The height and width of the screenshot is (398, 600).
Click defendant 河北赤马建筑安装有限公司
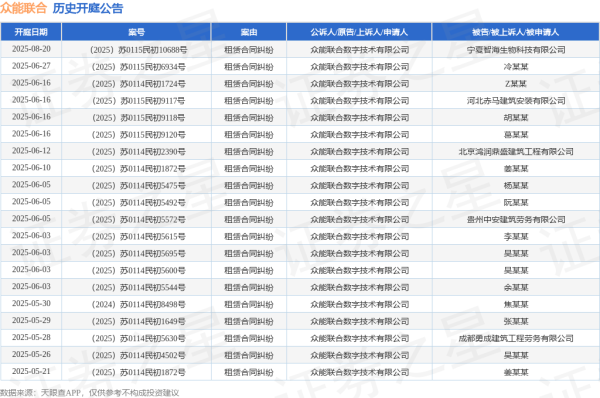point(516,101)
